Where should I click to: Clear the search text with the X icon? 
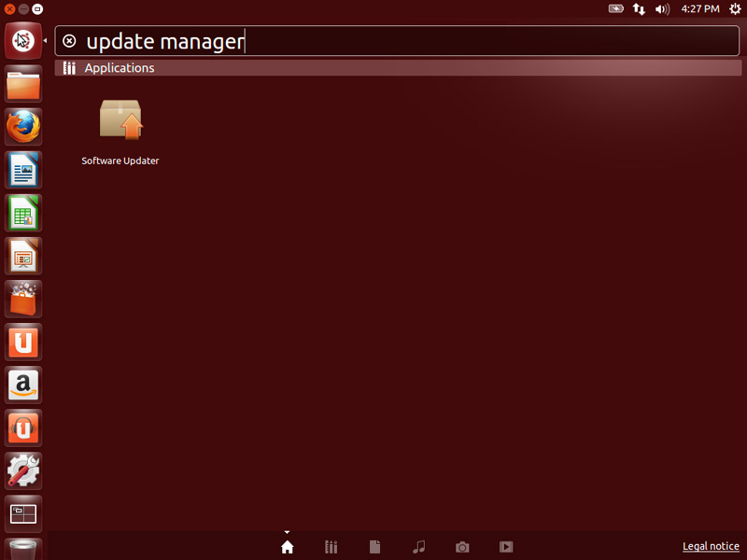click(69, 41)
